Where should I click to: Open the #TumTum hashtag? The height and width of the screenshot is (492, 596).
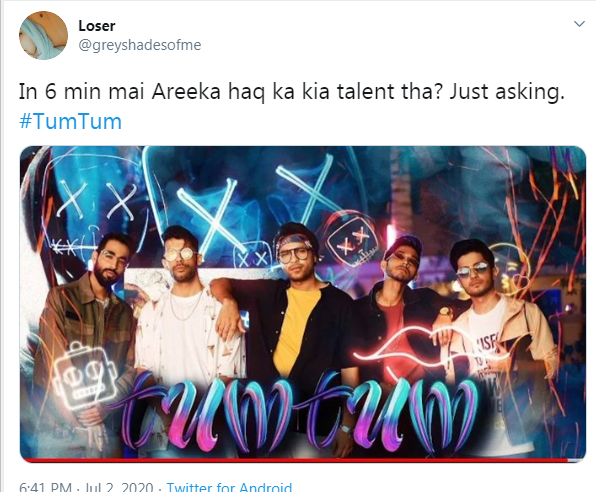click(x=70, y=122)
